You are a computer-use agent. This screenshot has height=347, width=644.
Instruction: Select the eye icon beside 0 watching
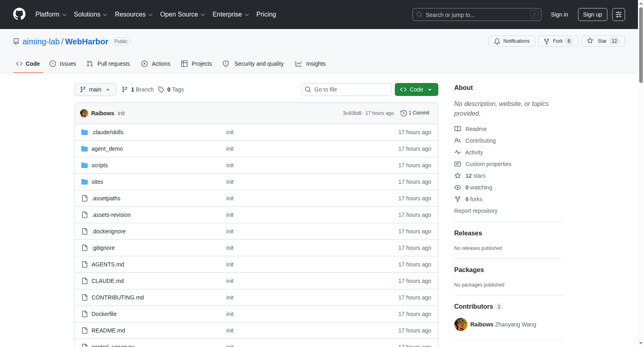pyautogui.click(x=458, y=187)
